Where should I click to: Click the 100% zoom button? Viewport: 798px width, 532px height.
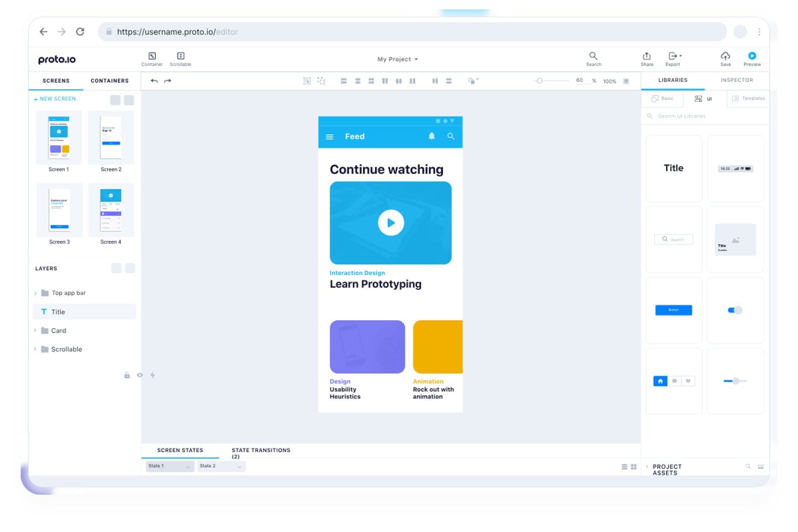click(x=609, y=81)
